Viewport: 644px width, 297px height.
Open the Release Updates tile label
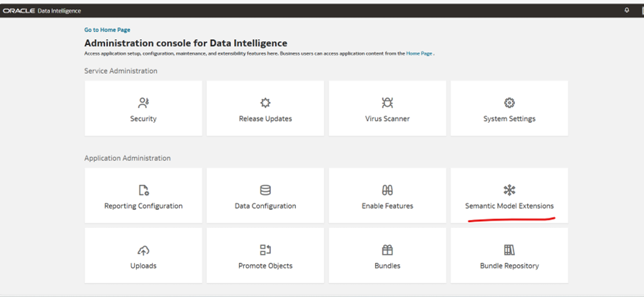[265, 119]
